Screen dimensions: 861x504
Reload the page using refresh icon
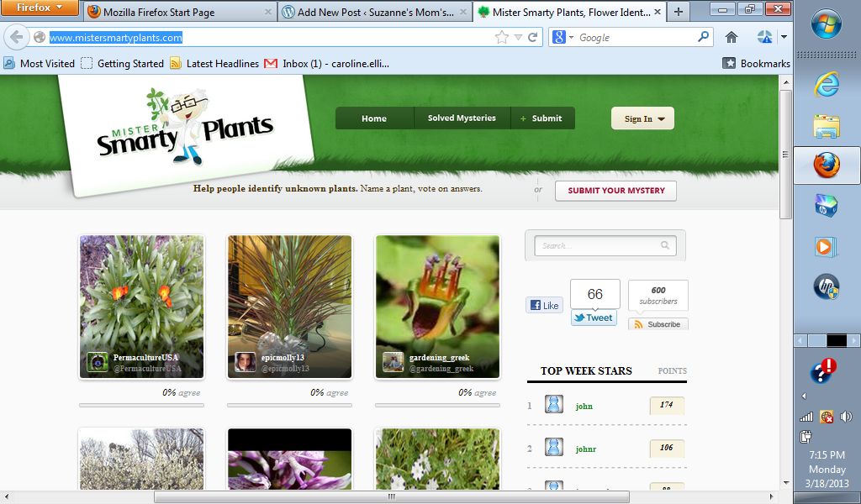[x=532, y=38]
